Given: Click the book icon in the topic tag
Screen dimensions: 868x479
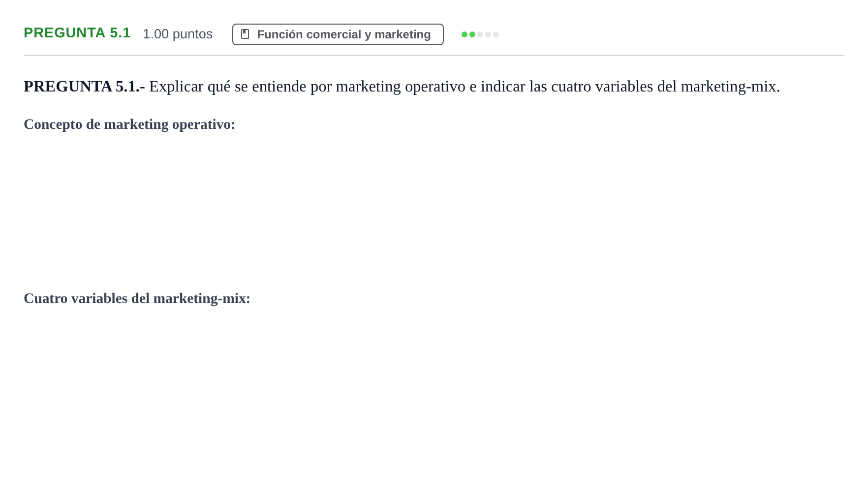Looking at the screenshot, I should (245, 34).
